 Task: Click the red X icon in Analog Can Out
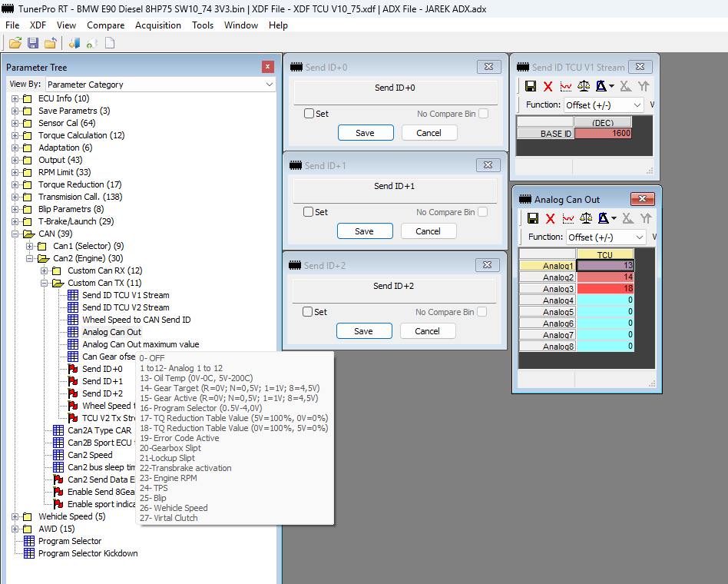(x=550, y=218)
